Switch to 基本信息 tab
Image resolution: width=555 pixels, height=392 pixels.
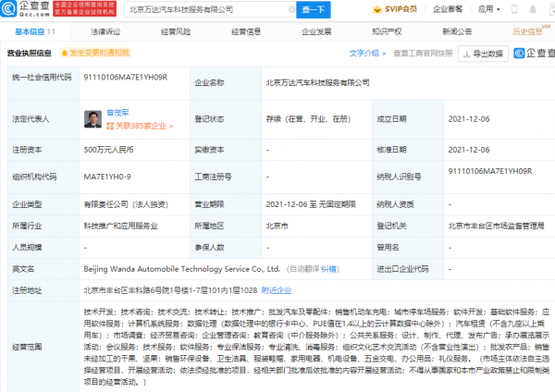coord(35,31)
